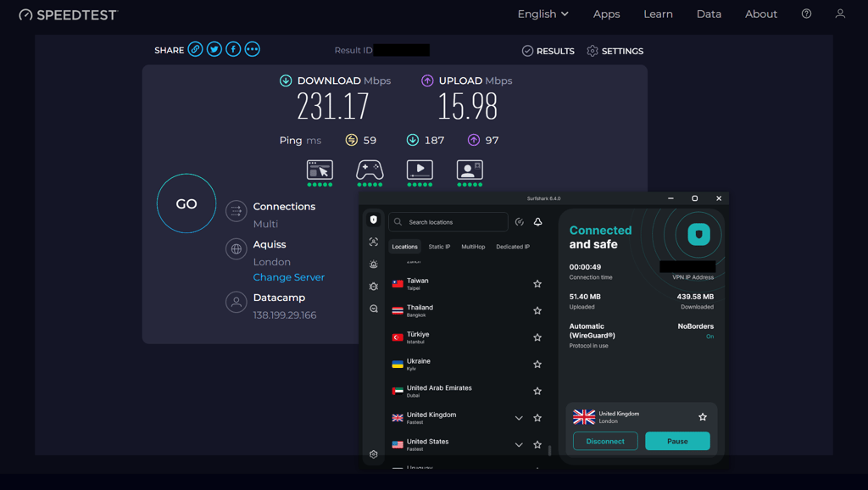Expand United States server list chevron
This screenshot has height=490, width=868.
[519, 444]
